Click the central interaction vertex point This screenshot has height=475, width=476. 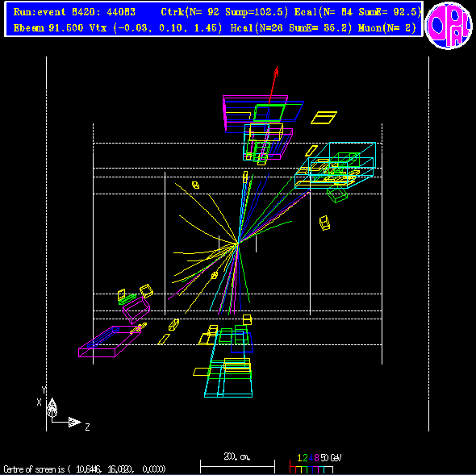[238, 243]
